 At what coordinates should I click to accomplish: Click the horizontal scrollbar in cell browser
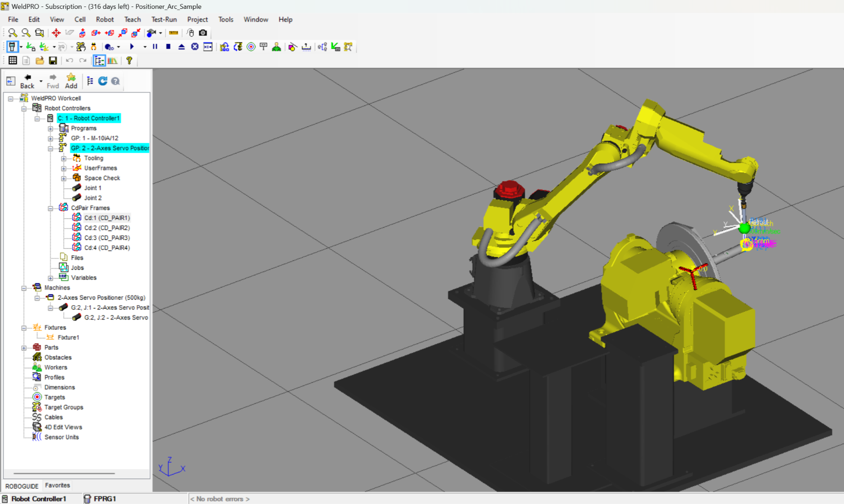(x=64, y=473)
